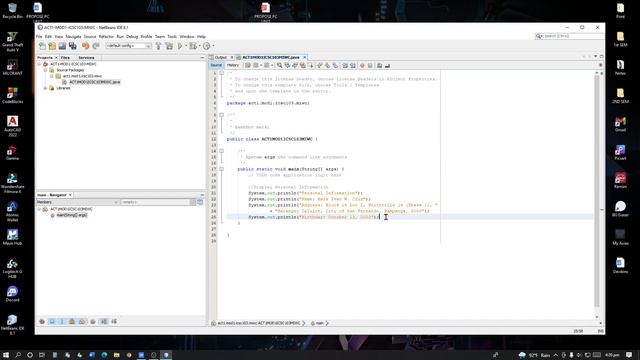This screenshot has width=640, height=360.
Task: Click the Clean and Build Project icon
Action: tap(169, 46)
